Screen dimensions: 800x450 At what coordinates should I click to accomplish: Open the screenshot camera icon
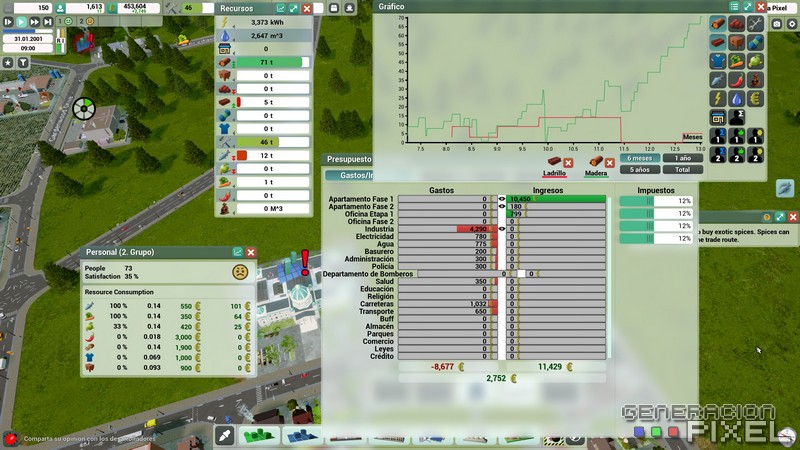(x=777, y=24)
